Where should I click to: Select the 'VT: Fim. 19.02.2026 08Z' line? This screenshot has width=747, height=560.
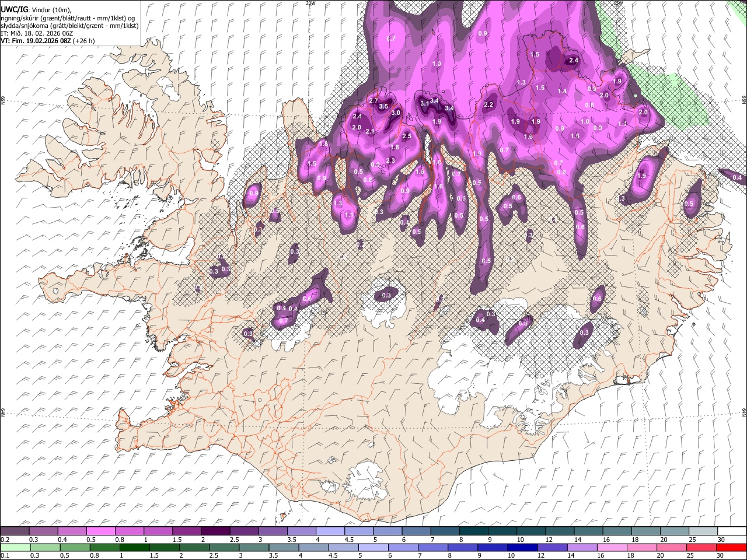point(36,41)
